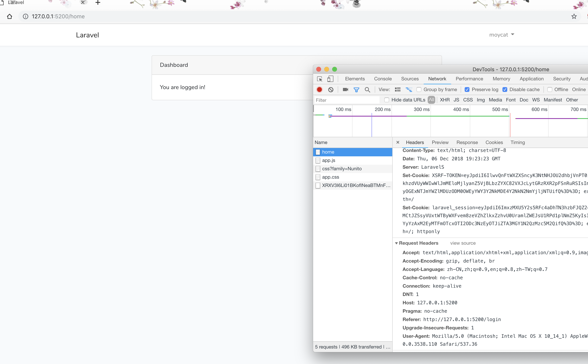Clear the network log with clear icon
Screen dimensions: 588x364
(331, 90)
